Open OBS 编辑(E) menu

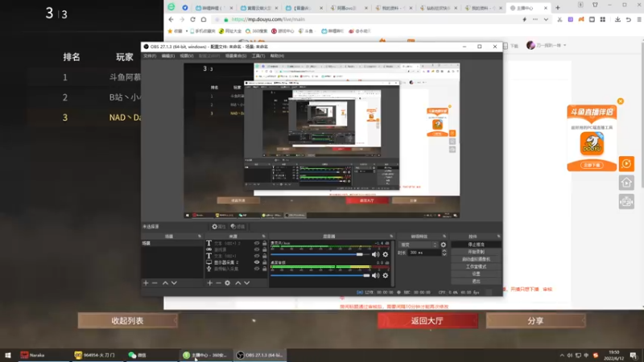pos(167,56)
